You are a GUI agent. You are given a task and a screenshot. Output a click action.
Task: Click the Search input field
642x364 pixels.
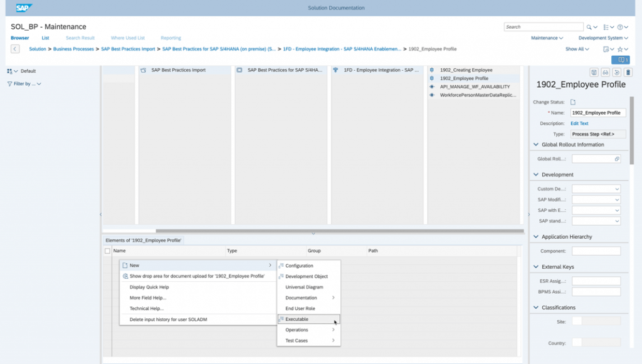pyautogui.click(x=544, y=27)
